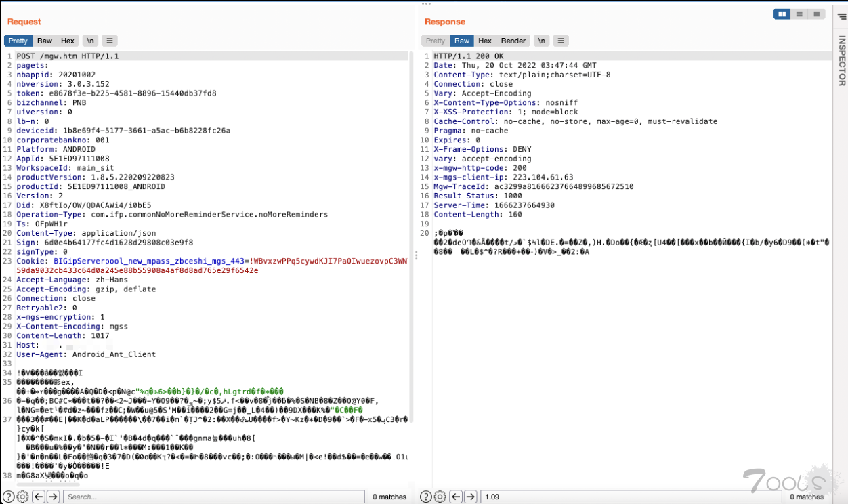Viewport: 848px width, 504px height.
Task: Click the Response search help icon
Action: point(426,497)
